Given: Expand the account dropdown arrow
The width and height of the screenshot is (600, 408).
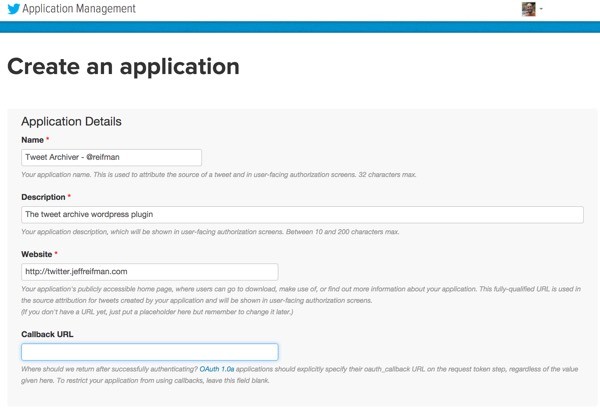Looking at the screenshot, I should 541,9.
